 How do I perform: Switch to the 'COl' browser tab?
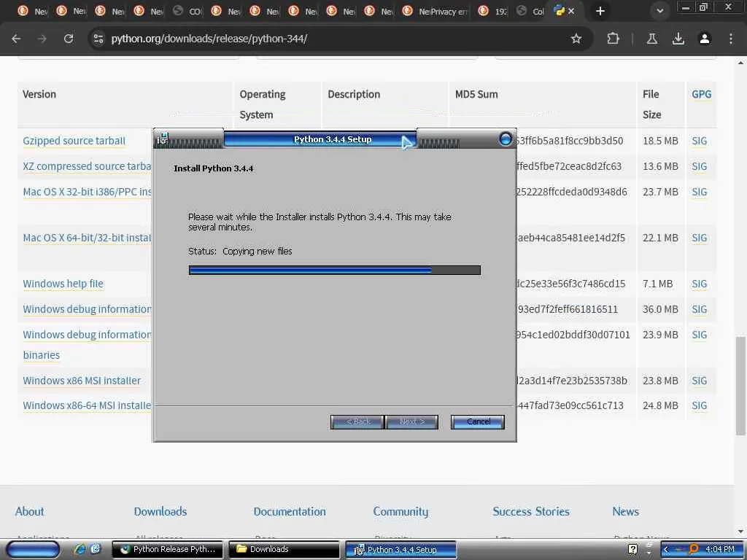(187, 11)
